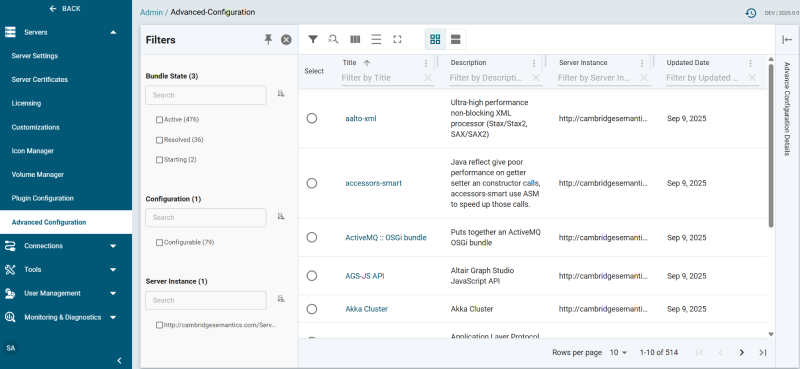Check the Resolved (36) filter

pos(159,140)
